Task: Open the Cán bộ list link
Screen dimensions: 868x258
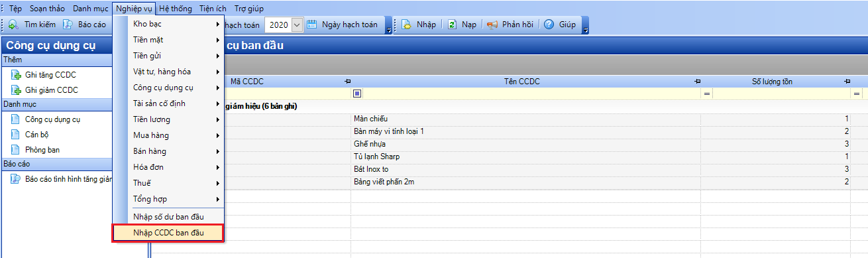Action: (x=37, y=135)
